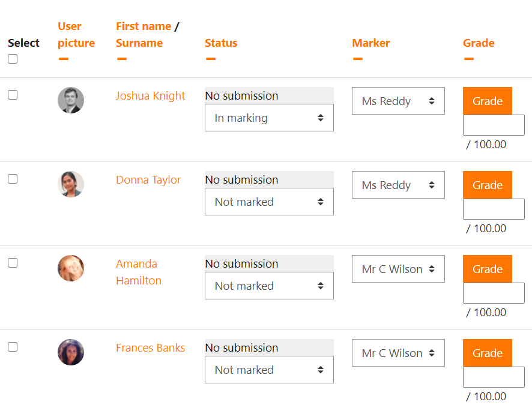
Task: Collapse the User picture column
Action: pos(64,59)
